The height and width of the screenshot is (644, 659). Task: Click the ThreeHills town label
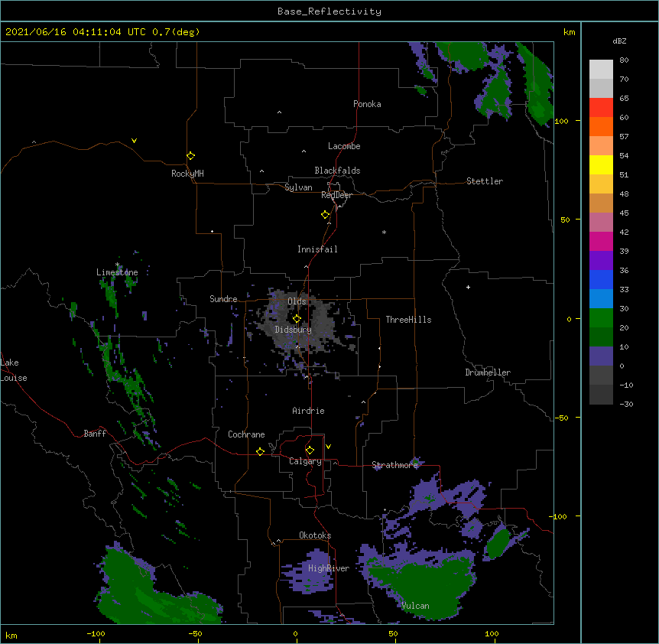[408, 320]
